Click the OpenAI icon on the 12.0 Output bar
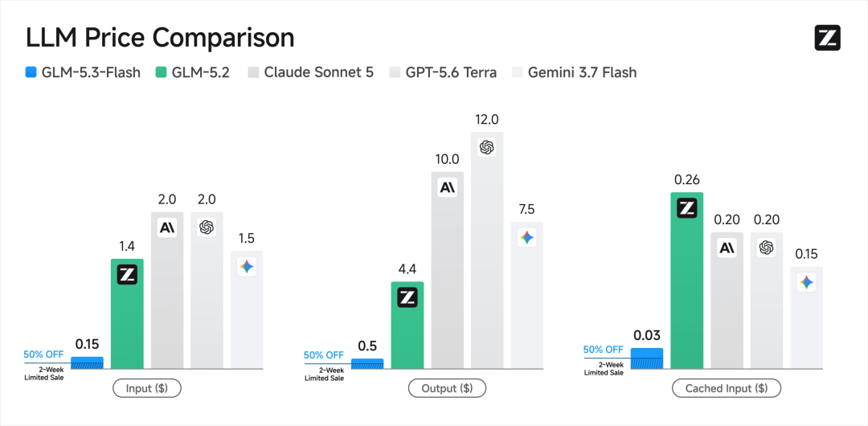The image size is (868, 426). 486,147
